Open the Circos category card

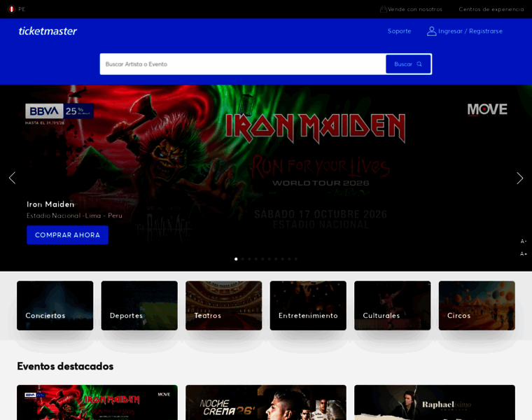pos(477,305)
